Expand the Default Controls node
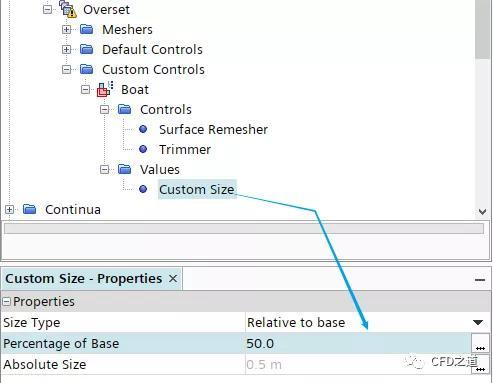493x383 pixels. coord(66,49)
